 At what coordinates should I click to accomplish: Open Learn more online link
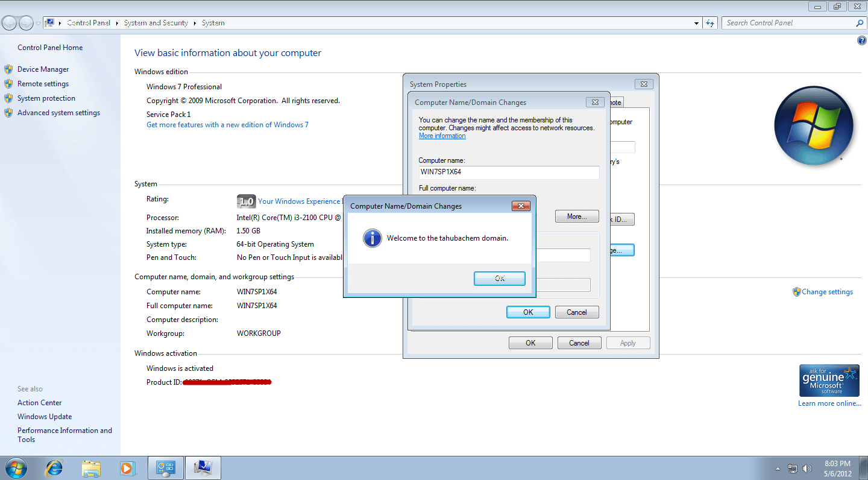click(x=829, y=403)
